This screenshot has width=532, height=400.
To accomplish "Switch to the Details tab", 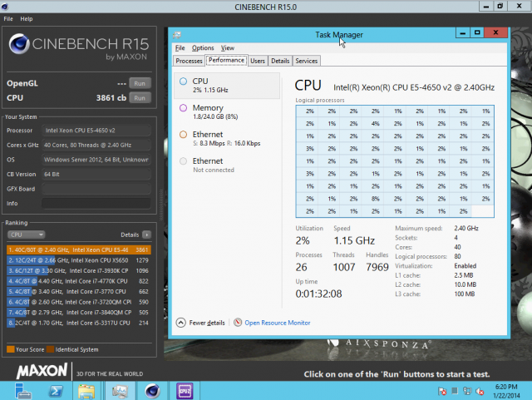I will tap(280, 61).
